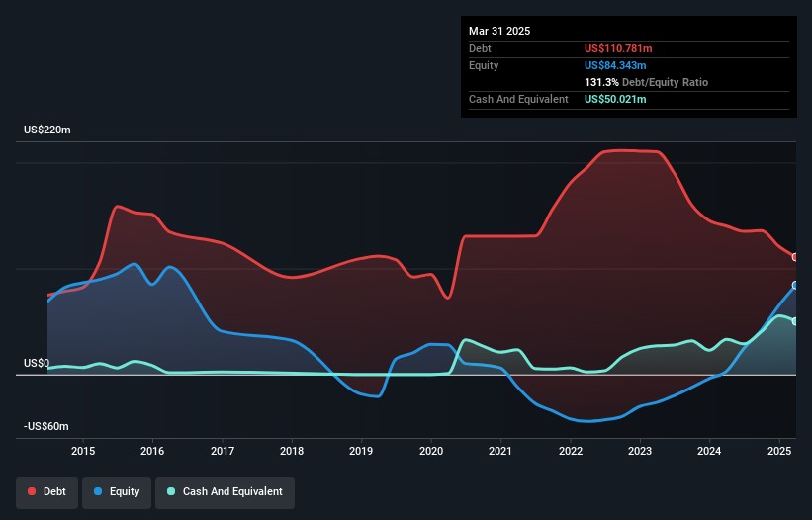This screenshot has width=812, height=520.
Task: Click the US$0 baseline axis label
Action: click(x=37, y=363)
